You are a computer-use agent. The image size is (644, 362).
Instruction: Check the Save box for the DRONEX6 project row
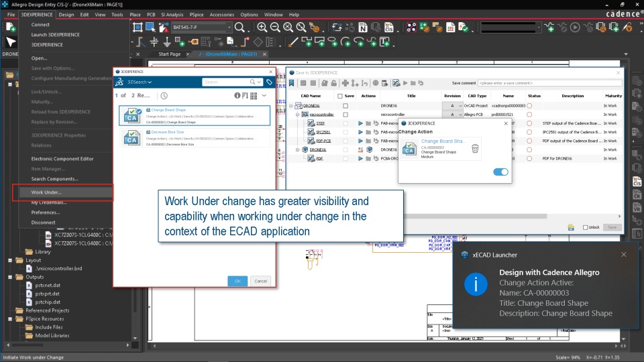[345, 106]
